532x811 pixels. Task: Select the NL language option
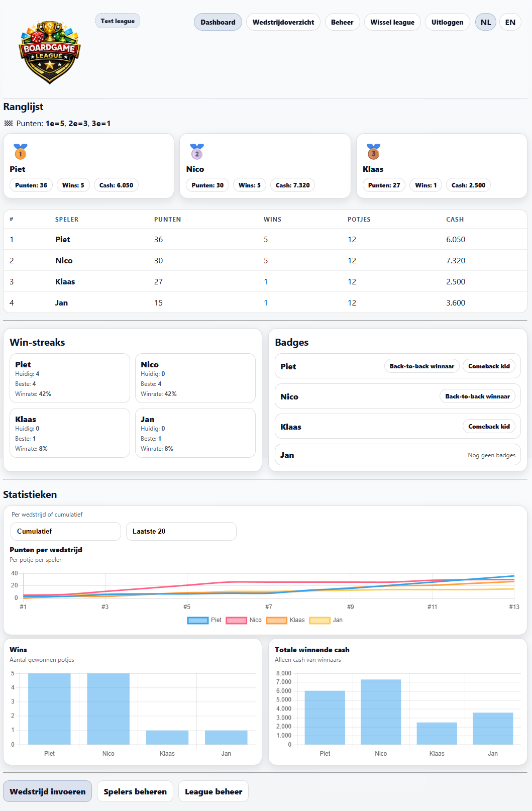485,22
